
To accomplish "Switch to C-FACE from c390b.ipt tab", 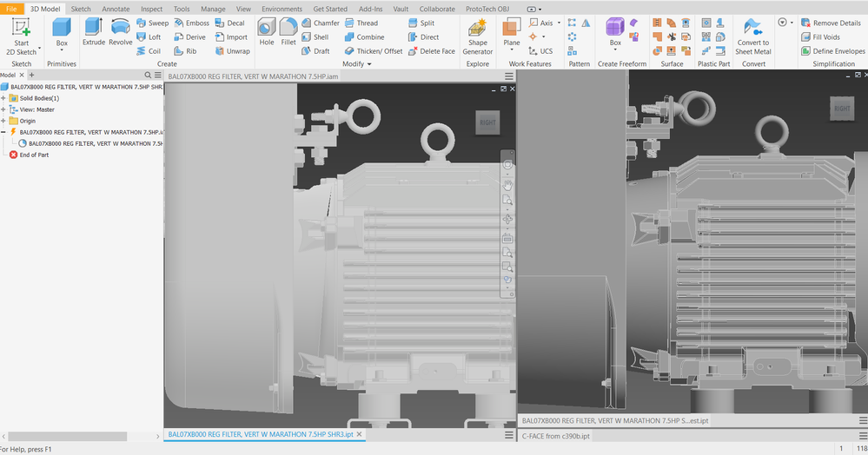I will pyautogui.click(x=556, y=436).
